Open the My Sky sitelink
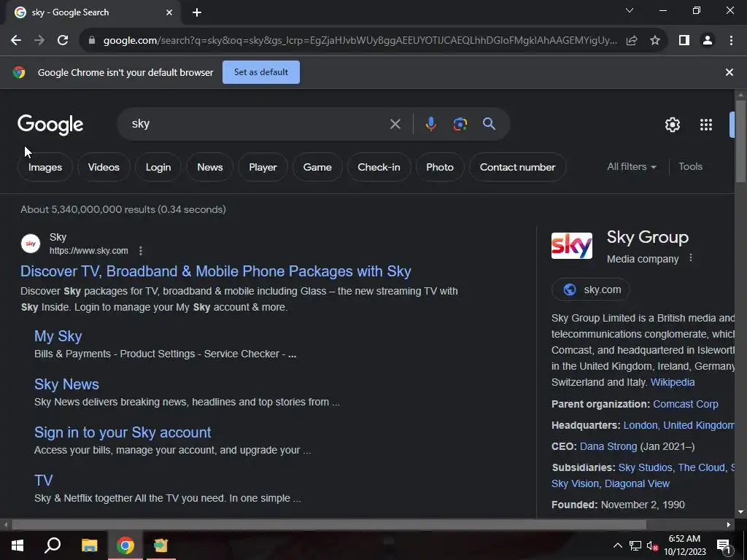Viewport: 747px width, 560px height. 58,336
